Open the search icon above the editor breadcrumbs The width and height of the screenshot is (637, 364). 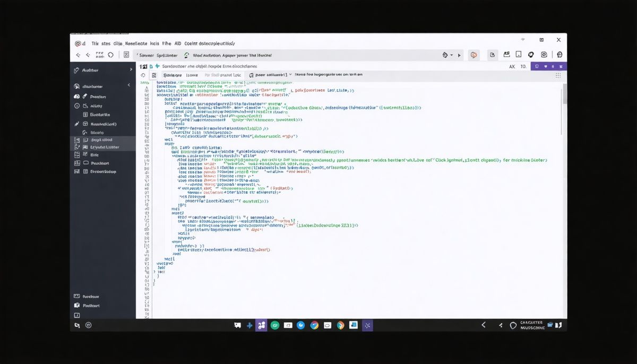click(x=142, y=75)
